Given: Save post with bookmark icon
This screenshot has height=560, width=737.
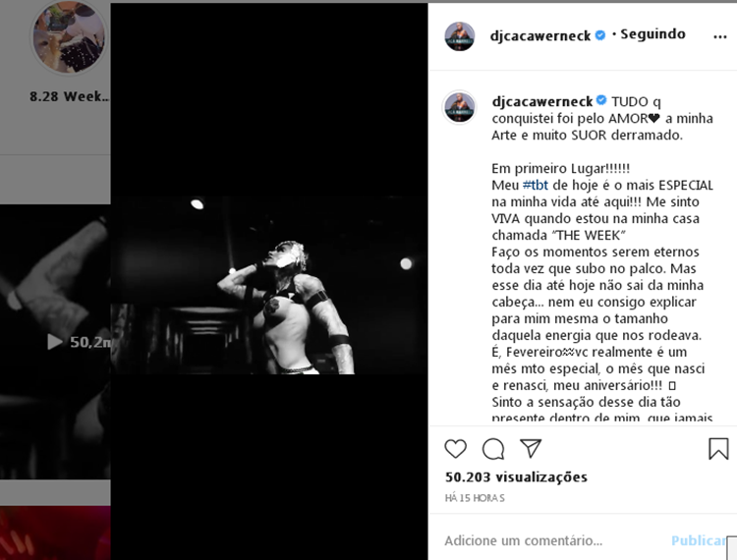Looking at the screenshot, I should [x=718, y=449].
